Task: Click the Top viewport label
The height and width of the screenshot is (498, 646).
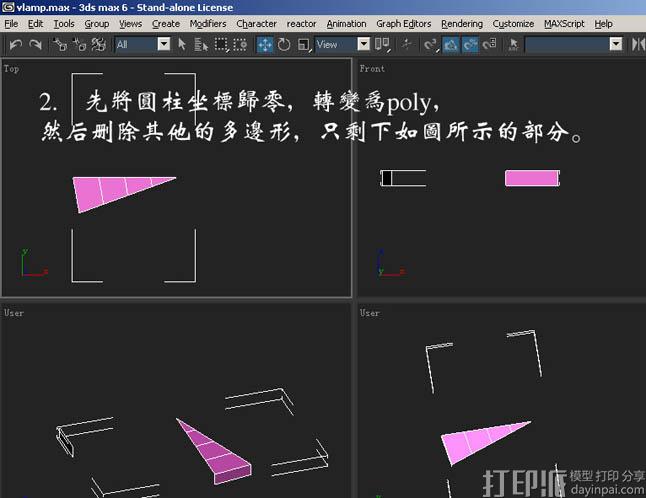Action: 11,69
